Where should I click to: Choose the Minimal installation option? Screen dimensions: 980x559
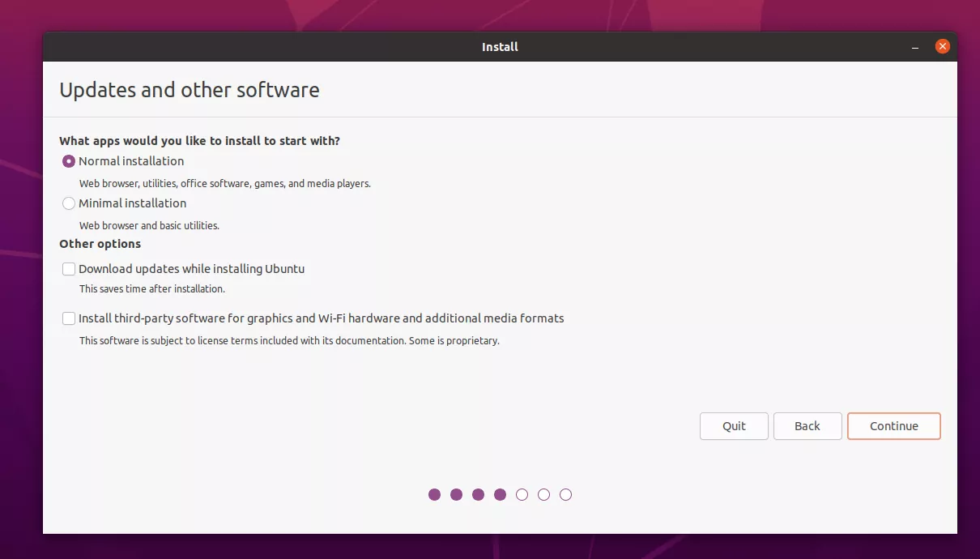[x=69, y=203]
